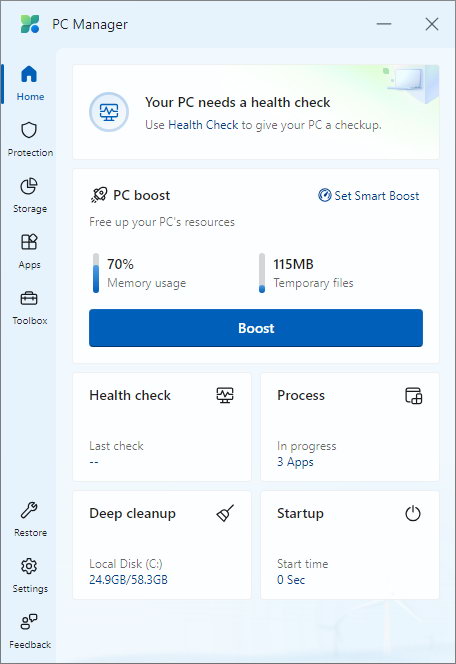The image size is (456, 664).
Task: Open the Storage pie chart icon
Action: pos(29,186)
